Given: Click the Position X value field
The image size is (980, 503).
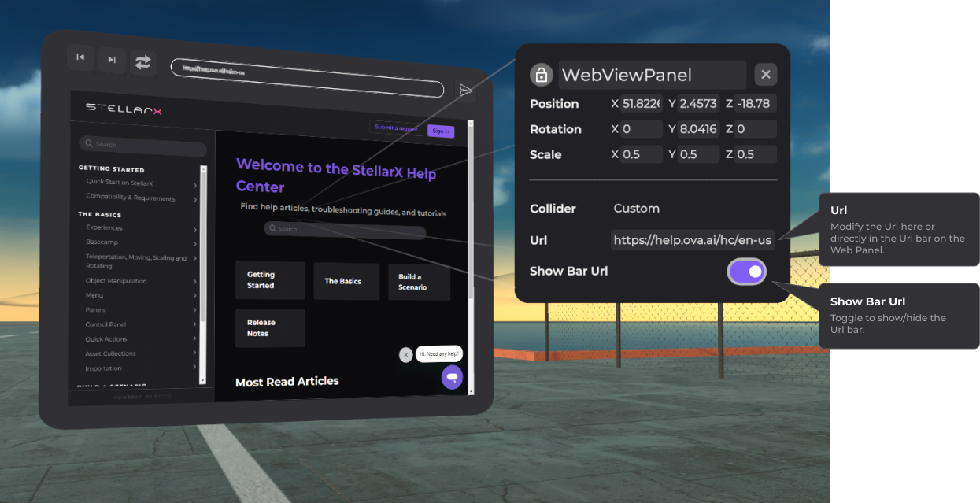Looking at the screenshot, I should (x=642, y=104).
